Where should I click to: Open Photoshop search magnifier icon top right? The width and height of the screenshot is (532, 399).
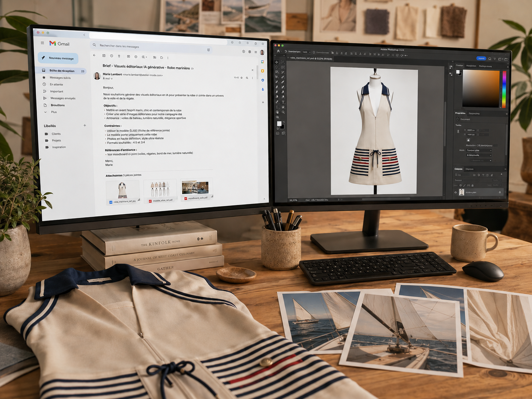tap(490, 59)
